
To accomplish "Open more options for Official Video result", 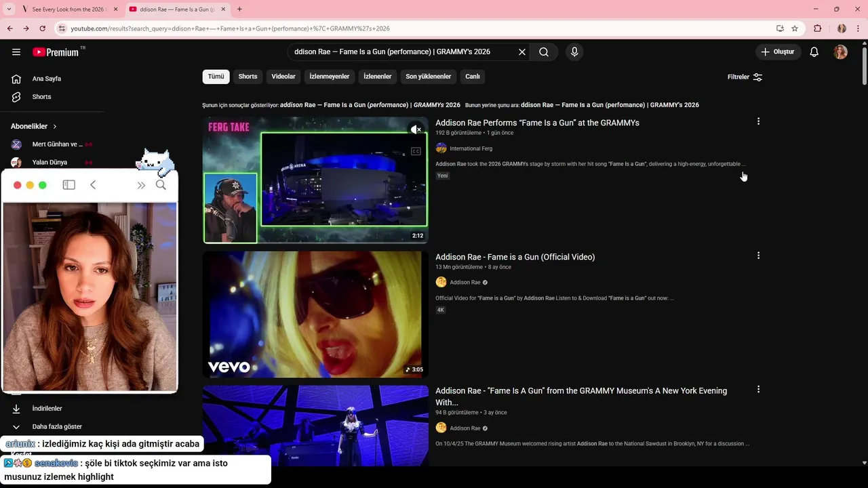I will [x=758, y=256].
